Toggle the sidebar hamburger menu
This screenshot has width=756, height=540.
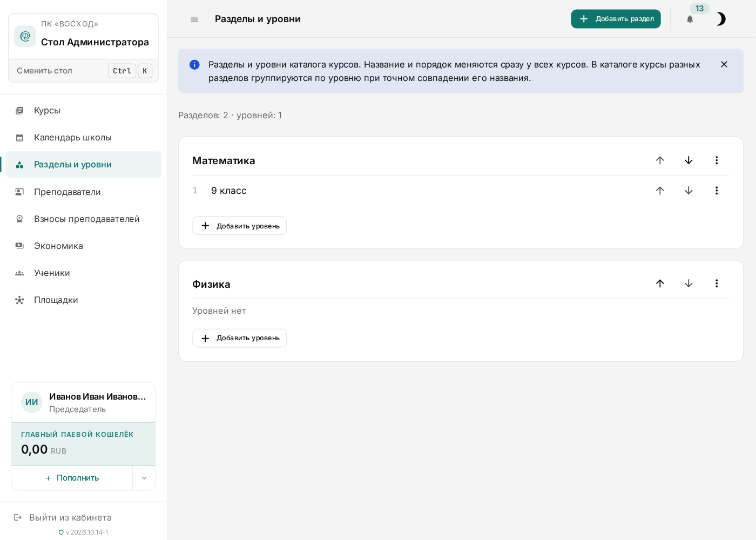[194, 19]
